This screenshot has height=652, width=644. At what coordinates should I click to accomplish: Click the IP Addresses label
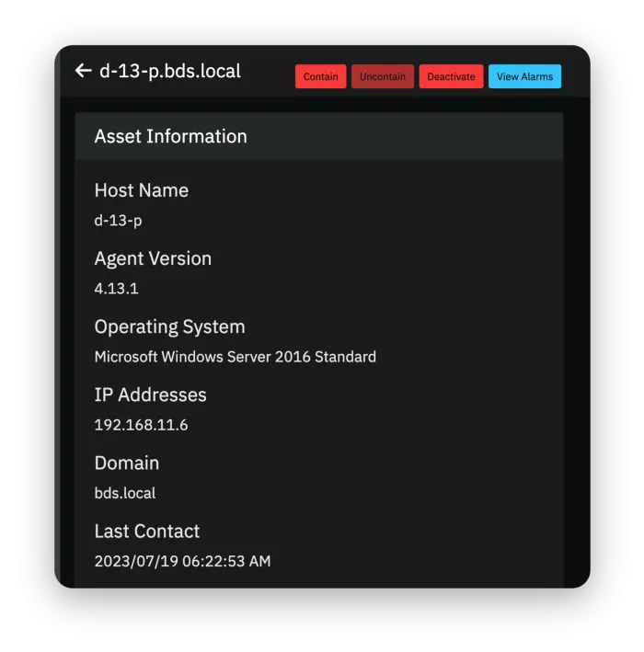tap(150, 395)
